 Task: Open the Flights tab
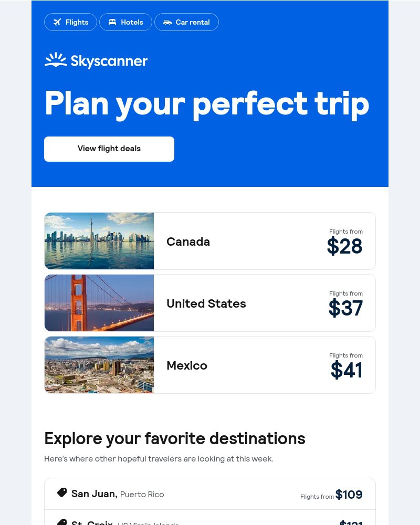71,22
